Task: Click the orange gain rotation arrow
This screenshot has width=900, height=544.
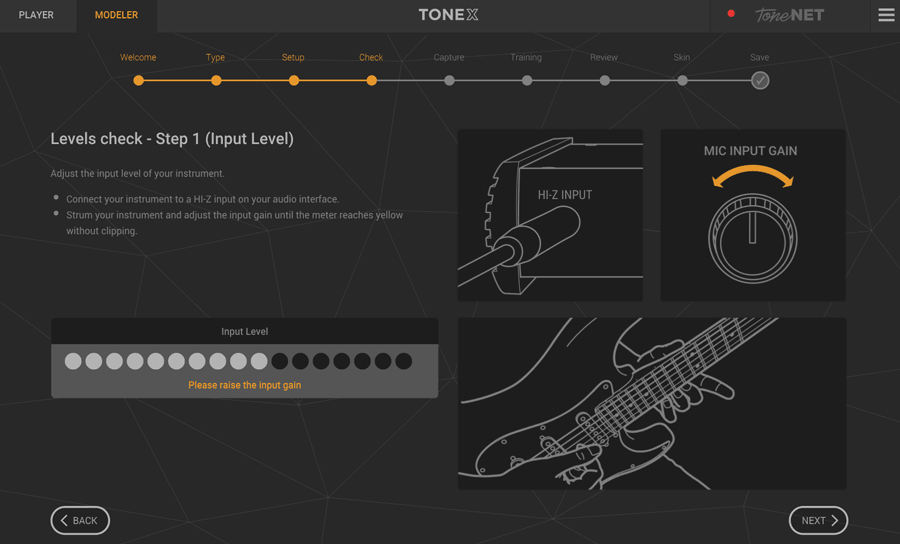Action: click(752, 175)
